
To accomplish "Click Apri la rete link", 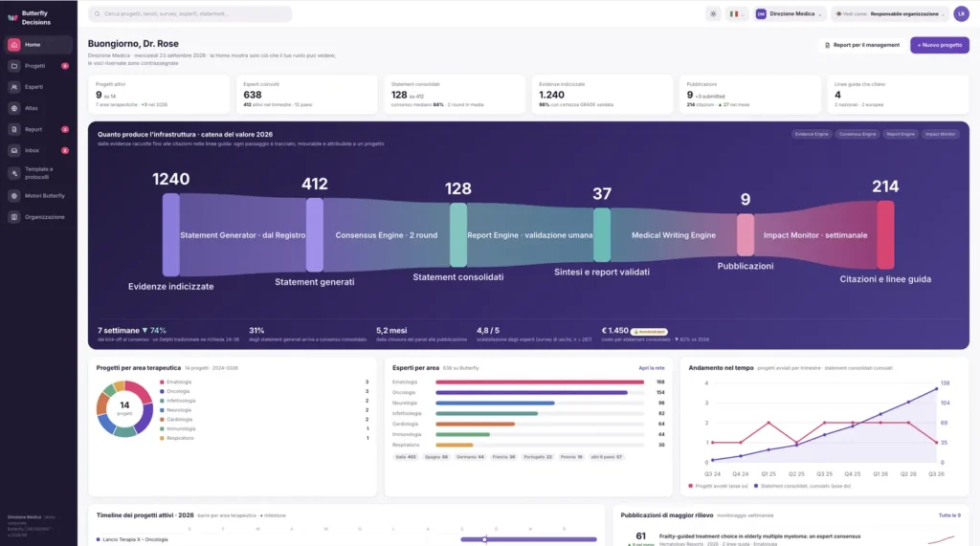I will point(651,368).
